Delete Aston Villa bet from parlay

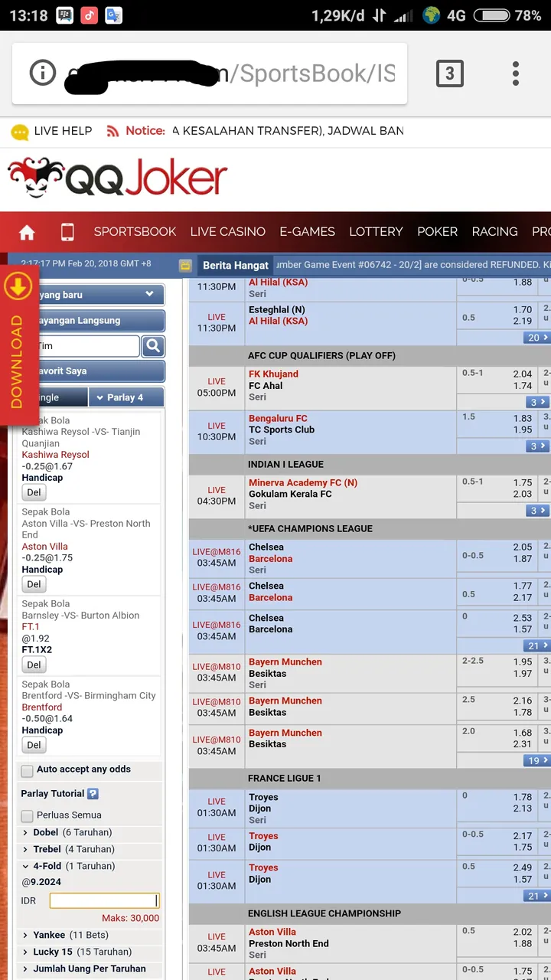coord(34,584)
